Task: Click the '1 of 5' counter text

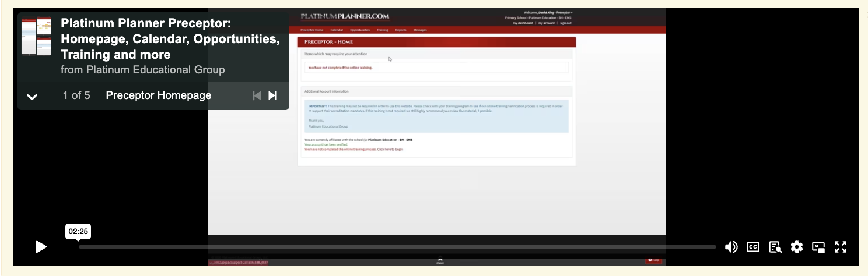Action: tap(76, 95)
